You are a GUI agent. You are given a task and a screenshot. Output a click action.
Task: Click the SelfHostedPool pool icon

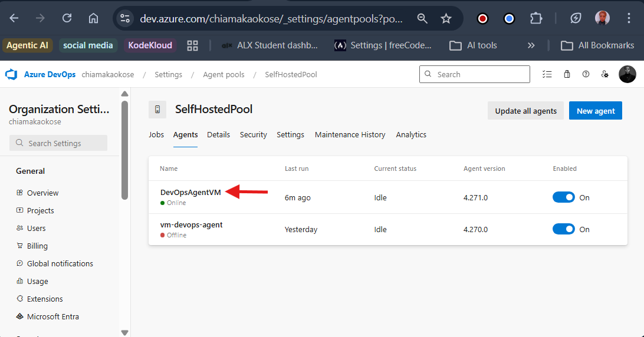coord(157,110)
